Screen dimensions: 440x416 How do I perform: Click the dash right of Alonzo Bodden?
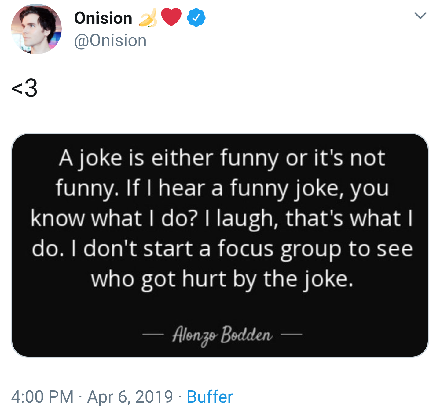tap(292, 334)
